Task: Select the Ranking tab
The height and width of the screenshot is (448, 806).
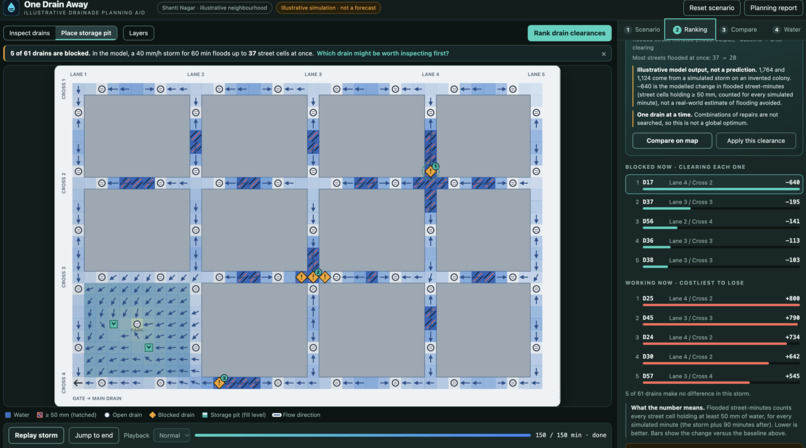Action: 690,30
